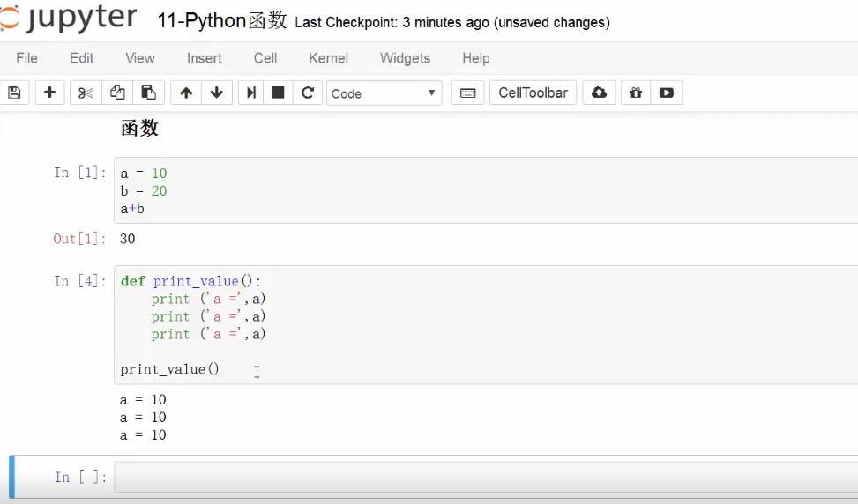Click into the empty In [ ] cell
858x504 pixels.
pyautogui.click(x=485, y=477)
